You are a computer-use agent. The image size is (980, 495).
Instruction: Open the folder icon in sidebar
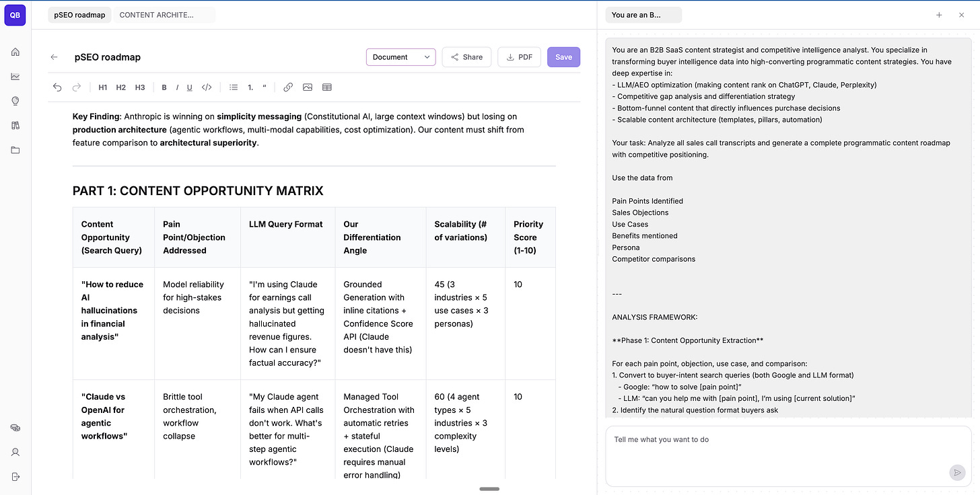point(15,150)
